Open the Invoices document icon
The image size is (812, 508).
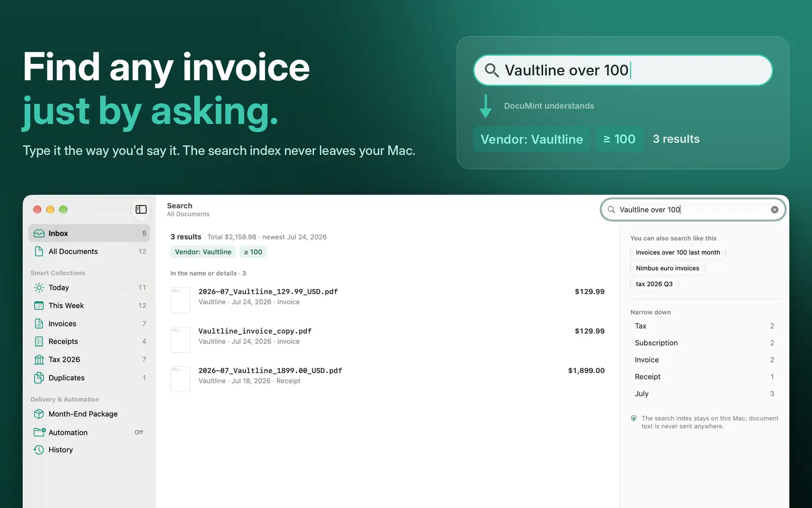(x=39, y=324)
